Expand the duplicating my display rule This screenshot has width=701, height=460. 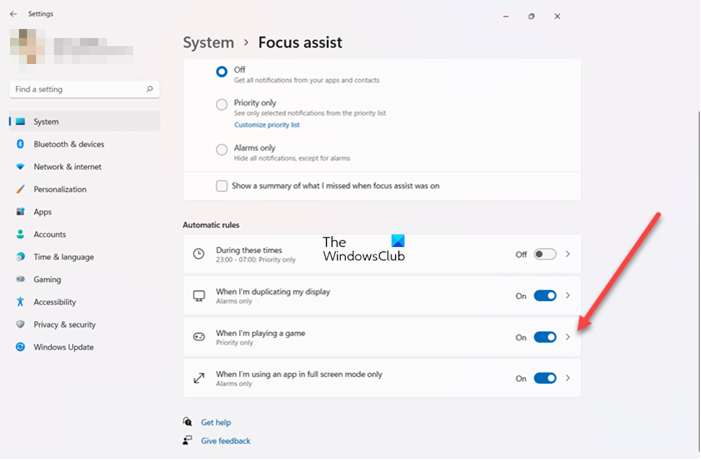pyautogui.click(x=568, y=296)
